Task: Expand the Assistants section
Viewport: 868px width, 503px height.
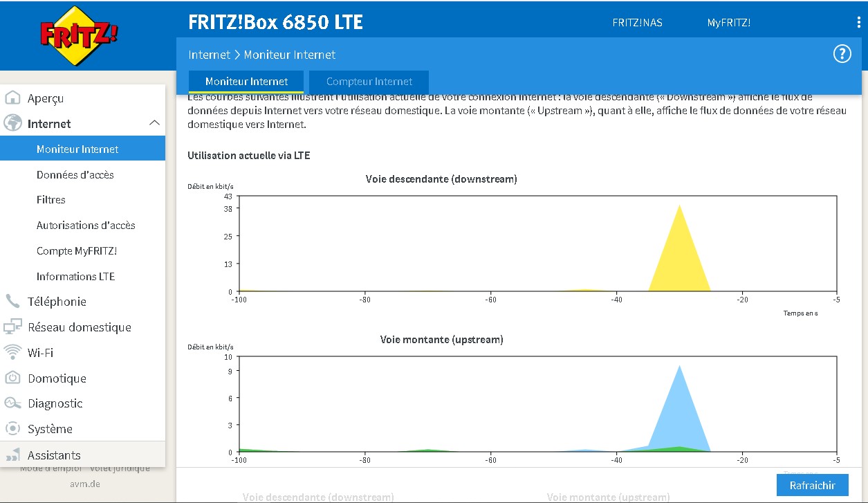Action: (x=54, y=455)
